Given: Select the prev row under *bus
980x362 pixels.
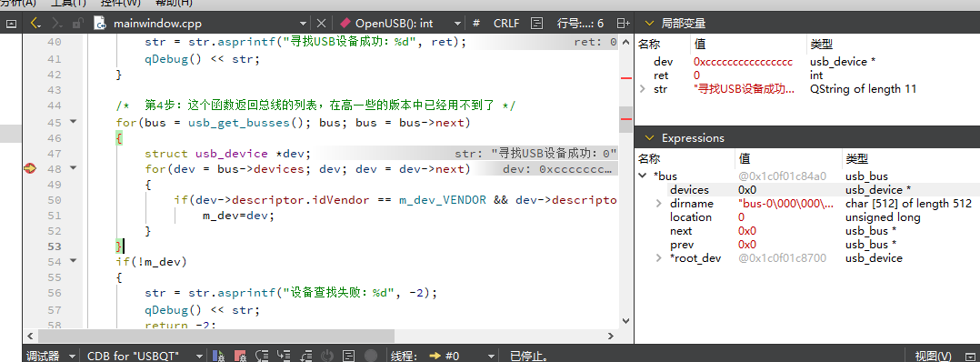Looking at the screenshot, I should 807,245.
